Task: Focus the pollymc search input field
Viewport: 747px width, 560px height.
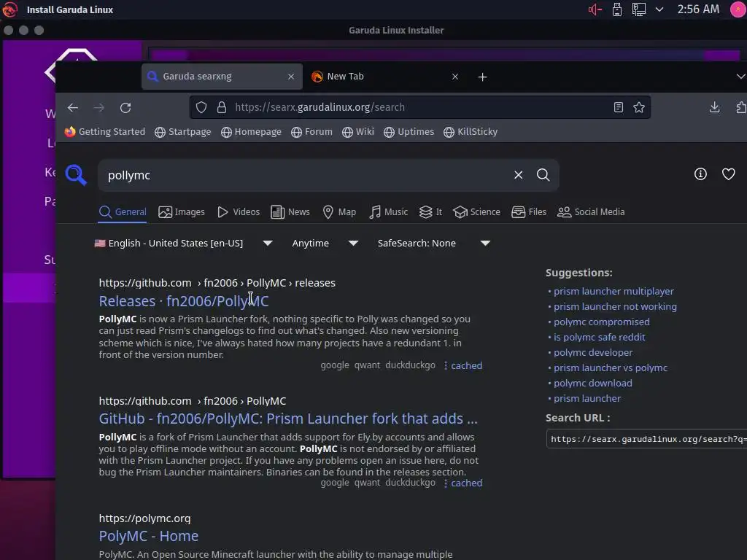Action: pyautogui.click(x=307, y=175)
